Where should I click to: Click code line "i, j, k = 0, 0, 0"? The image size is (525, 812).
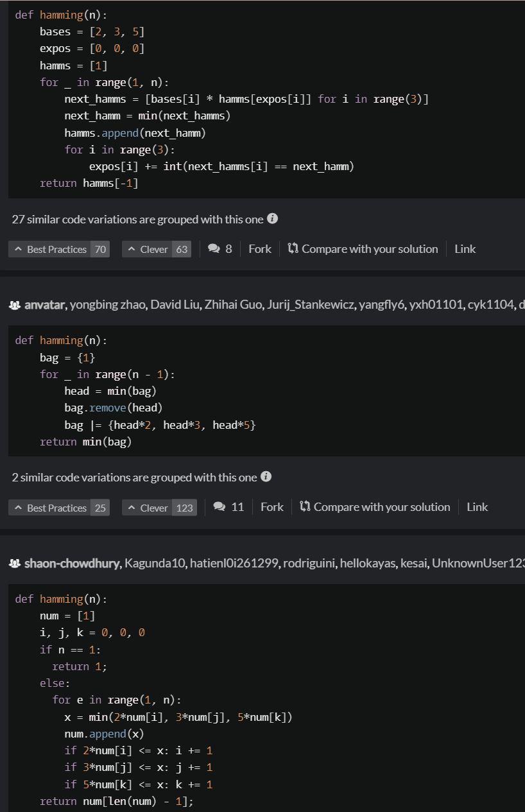[x=92, y=633]
